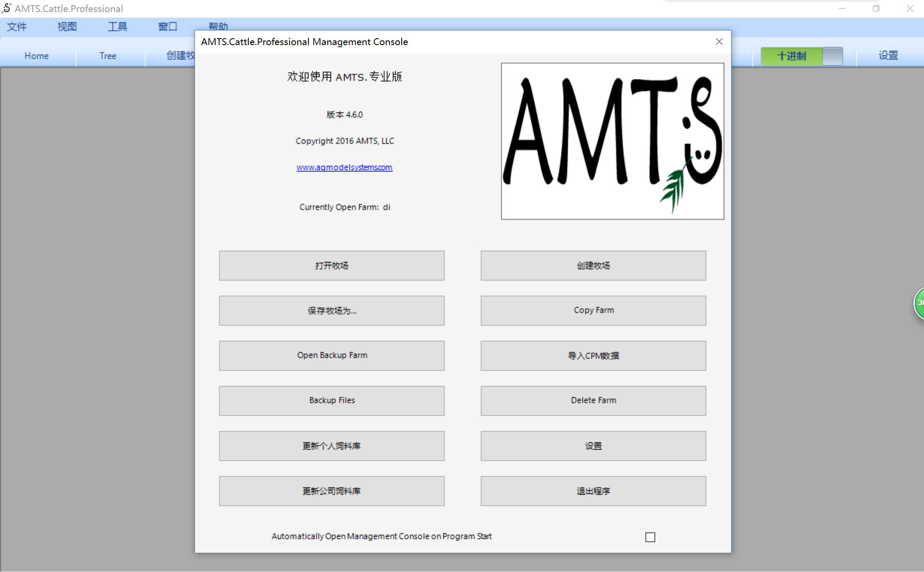Click the 保存牧场为... button
The width and height of the screenshot is (924, 572).
click(332, 310)
